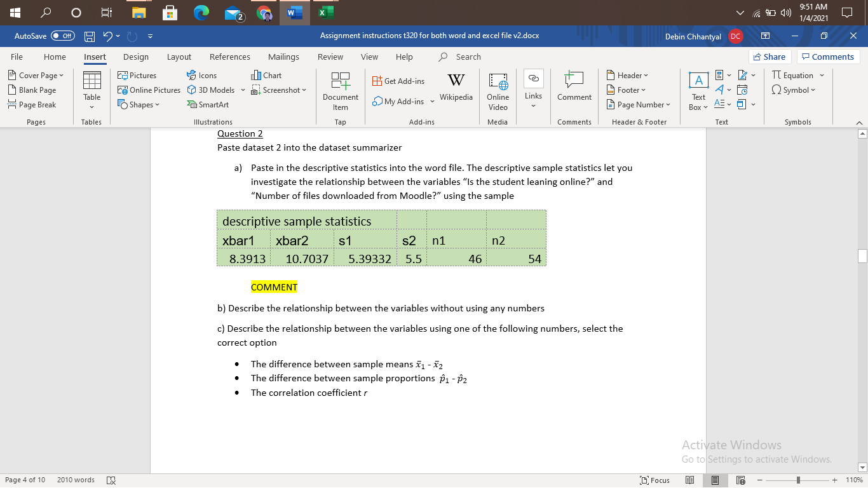Switch to the Mailings tab

tap(283, 57)
